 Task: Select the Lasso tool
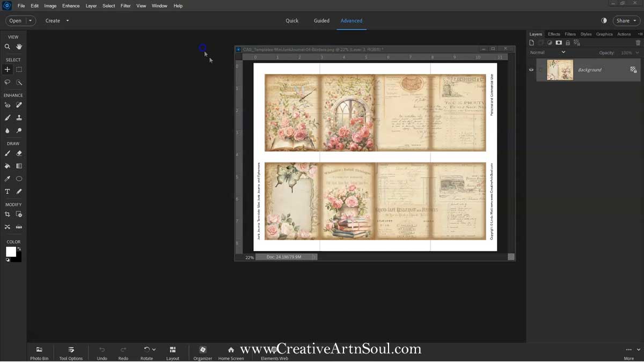[8, 82]
